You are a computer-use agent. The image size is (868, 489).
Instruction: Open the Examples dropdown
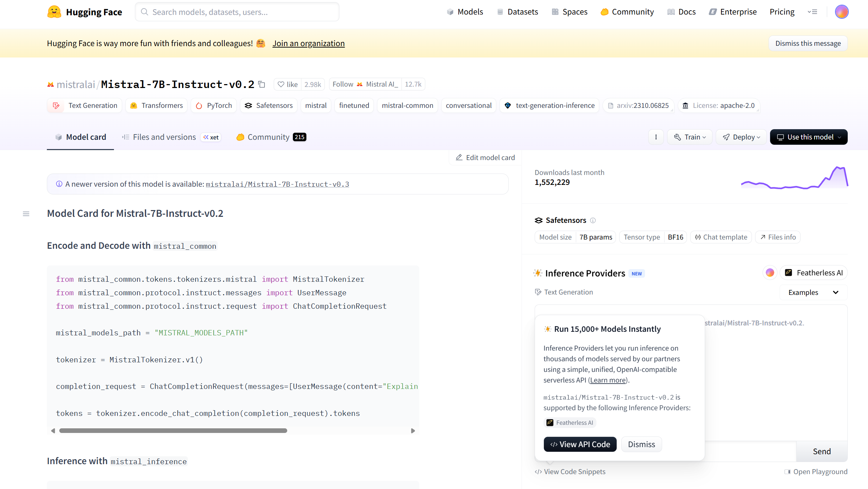click(x=813, y=292)
